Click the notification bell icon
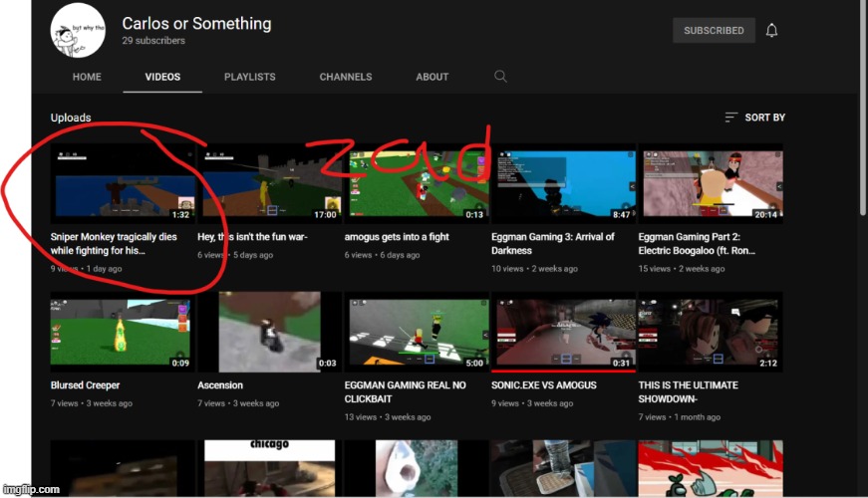Screen dimensions: 868x498 coord(771,31)
